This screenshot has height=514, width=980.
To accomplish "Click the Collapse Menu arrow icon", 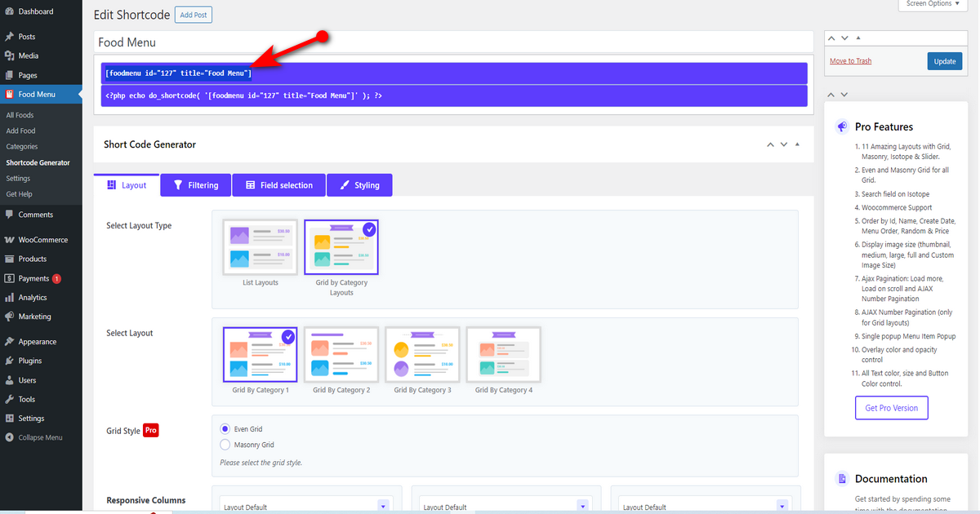I will coord(9,437).
